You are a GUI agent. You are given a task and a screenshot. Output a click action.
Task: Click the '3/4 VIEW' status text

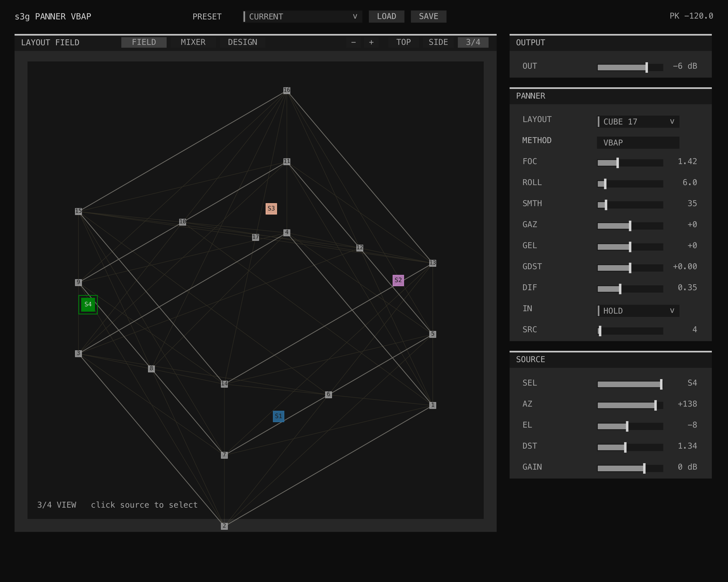pyautogui.click(x=57, y=505)
